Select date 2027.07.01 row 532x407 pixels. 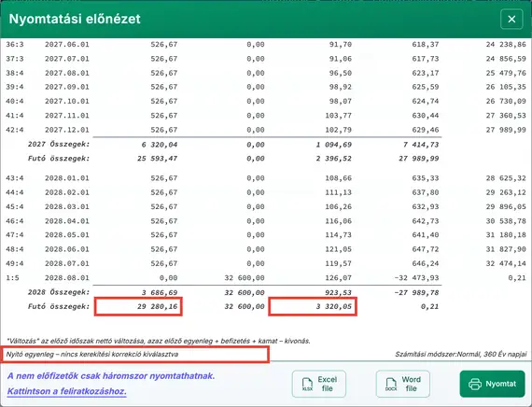pyautogui.click(x=67, y=59)
